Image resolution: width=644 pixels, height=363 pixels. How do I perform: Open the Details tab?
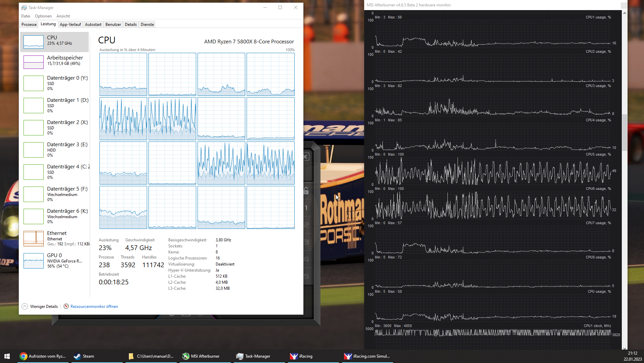click(x=131, y=25)
